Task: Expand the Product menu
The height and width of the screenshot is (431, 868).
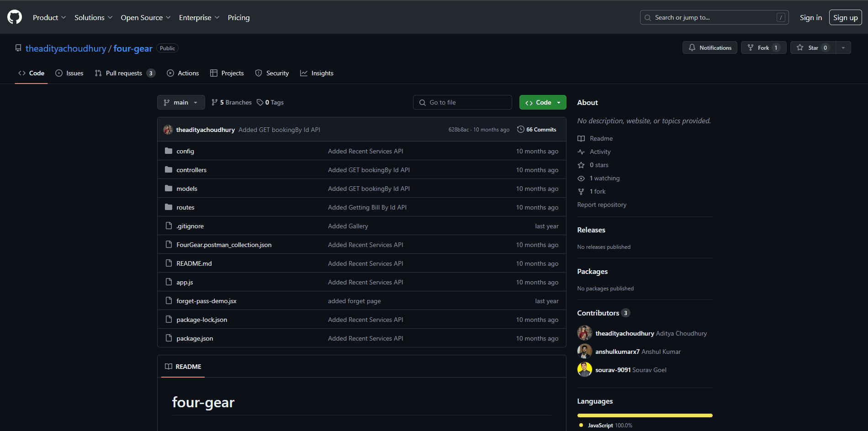Action: tap(49, 17)
